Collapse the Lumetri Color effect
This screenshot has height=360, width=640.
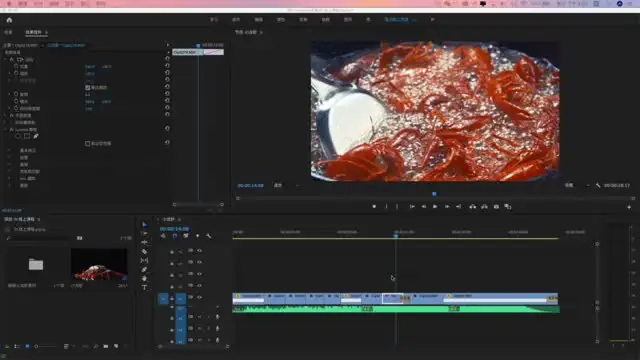[x=6, y=129]
